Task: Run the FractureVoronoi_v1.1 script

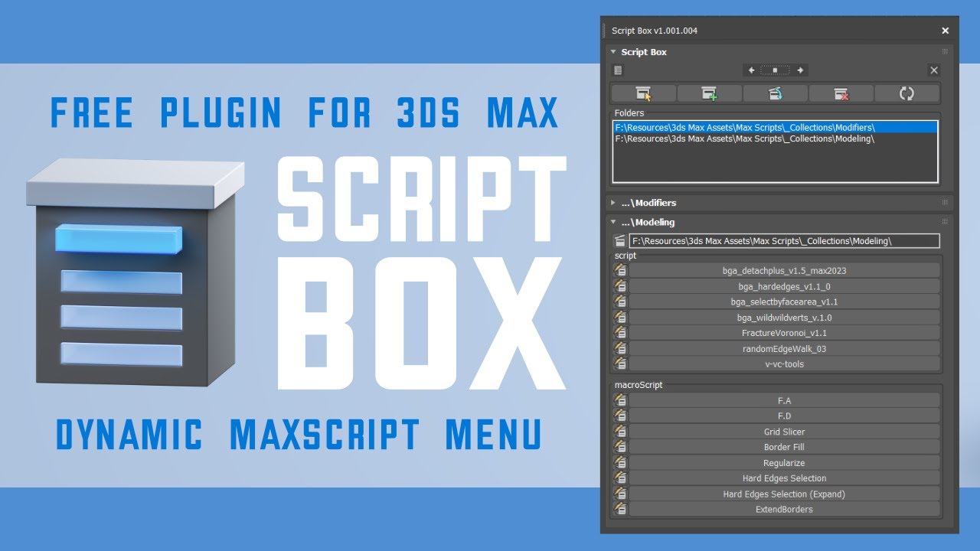Action: 784,333
